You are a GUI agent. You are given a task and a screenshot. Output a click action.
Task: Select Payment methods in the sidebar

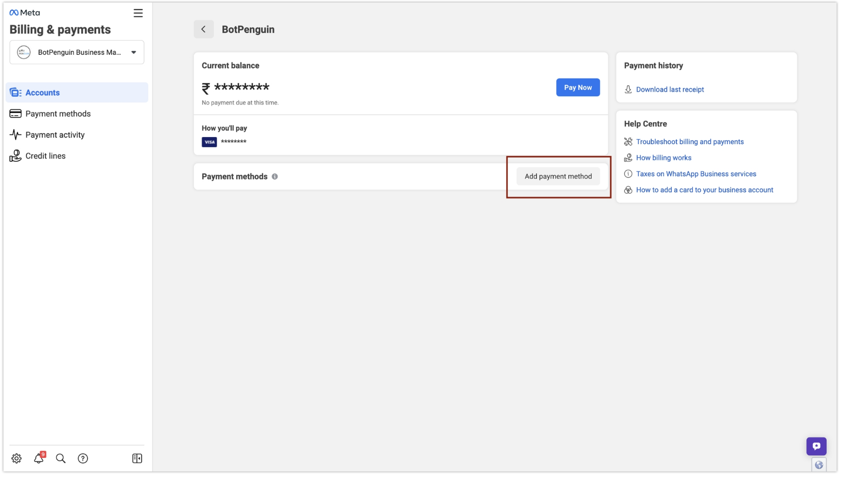(58, 113)
